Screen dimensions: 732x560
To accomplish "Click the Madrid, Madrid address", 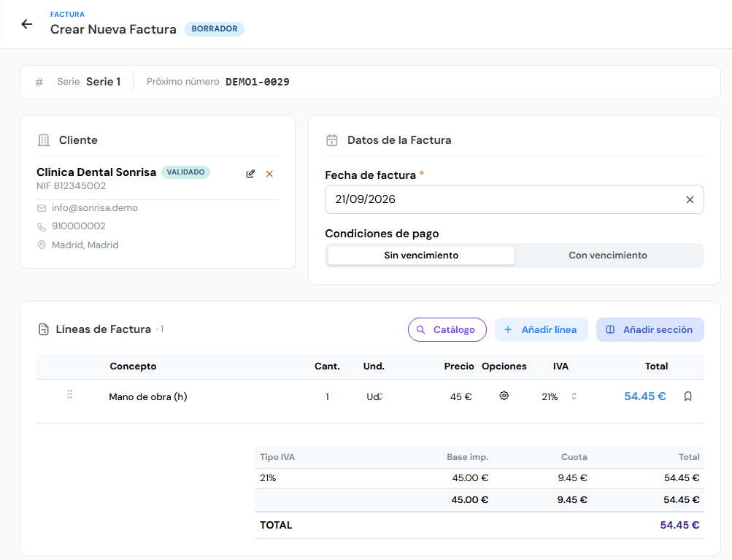I will click(x=85, y=245).
